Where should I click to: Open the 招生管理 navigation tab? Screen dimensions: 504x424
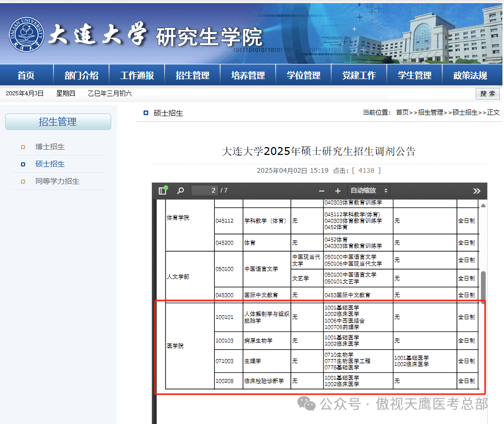(x=192, y=75)
